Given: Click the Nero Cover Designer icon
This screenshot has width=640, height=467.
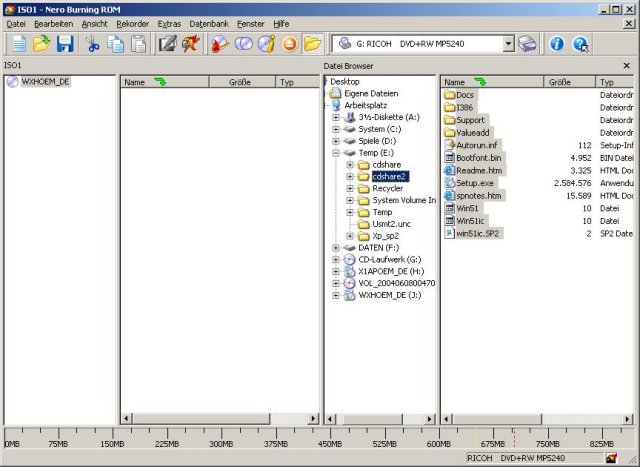Looking at the screenshot, I should coord(191,44).
